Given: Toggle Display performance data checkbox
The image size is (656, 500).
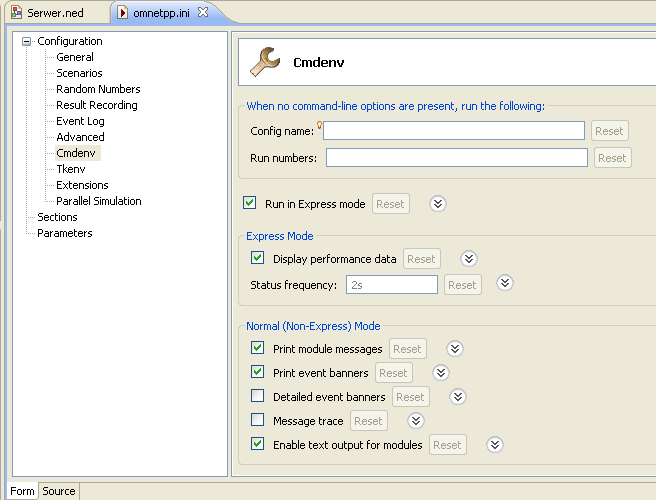Looking at the screenshot, I should 258,258.
